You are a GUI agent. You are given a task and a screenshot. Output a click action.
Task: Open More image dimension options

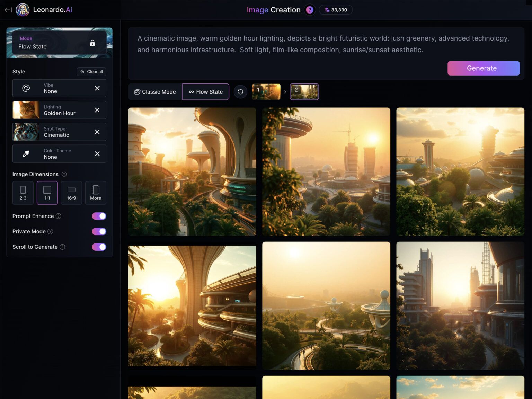click(x=96, y=193)
